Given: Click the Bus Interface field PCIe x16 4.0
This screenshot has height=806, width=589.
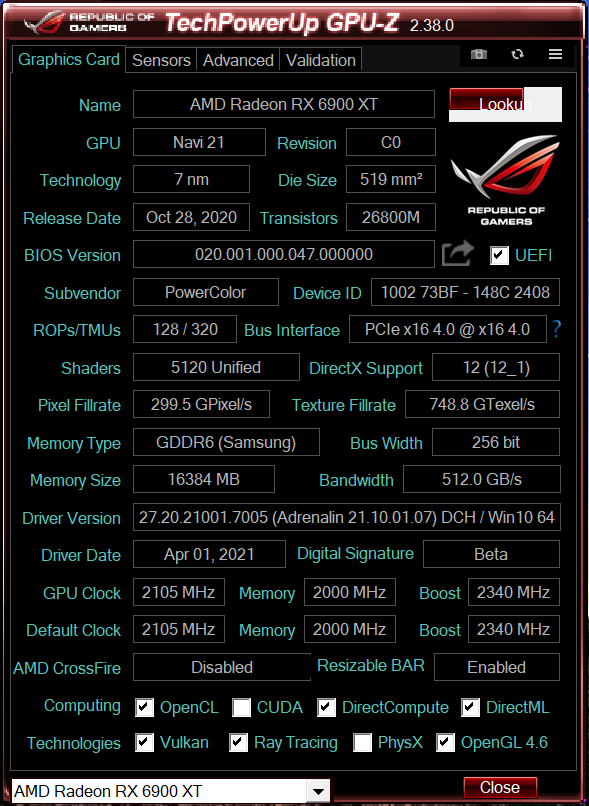Looking at the screenshot, I should [x=447, y=329].
